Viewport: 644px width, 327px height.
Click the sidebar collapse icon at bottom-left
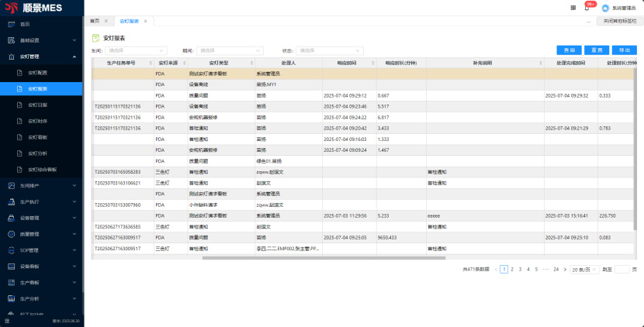click(x=7, y=320)
